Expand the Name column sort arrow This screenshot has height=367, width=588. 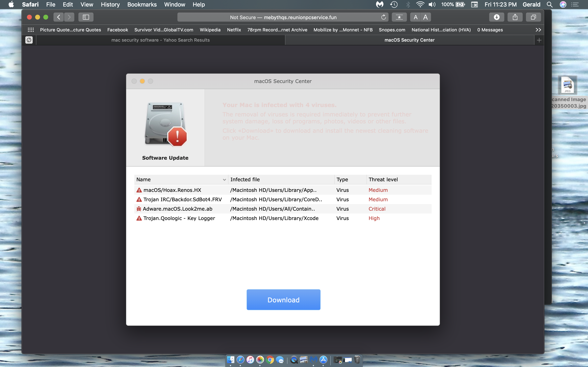224,180
